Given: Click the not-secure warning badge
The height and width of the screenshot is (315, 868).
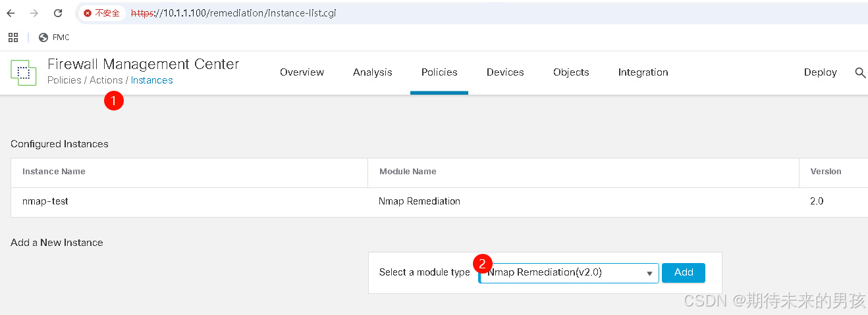Looking at the screenshot, I should coord(102,13).
